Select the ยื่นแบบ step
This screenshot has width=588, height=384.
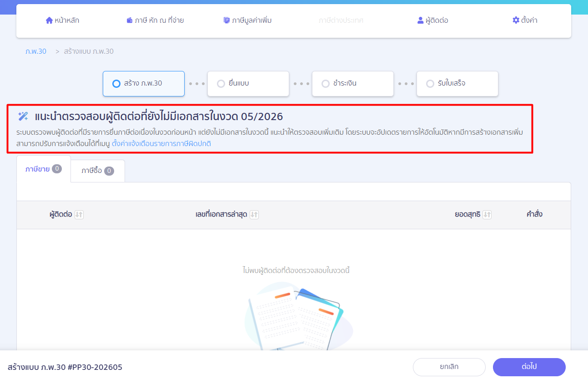point(248,84)
